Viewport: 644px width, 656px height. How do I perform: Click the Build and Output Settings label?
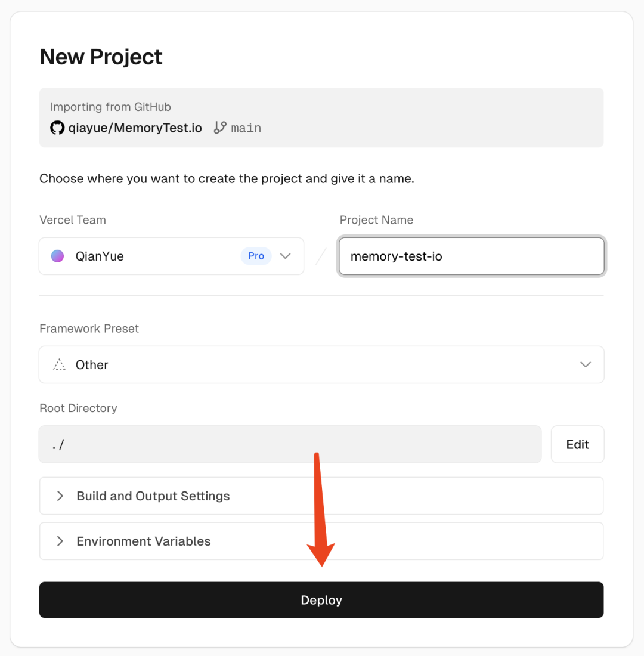pos(153,496)
